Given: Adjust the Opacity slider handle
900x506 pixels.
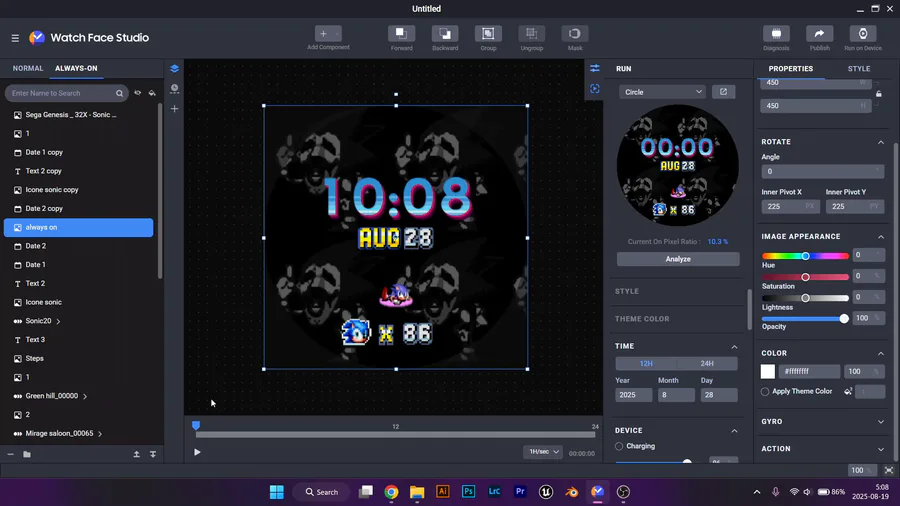Looking at the screenshot, I should (x=844, y=318).
